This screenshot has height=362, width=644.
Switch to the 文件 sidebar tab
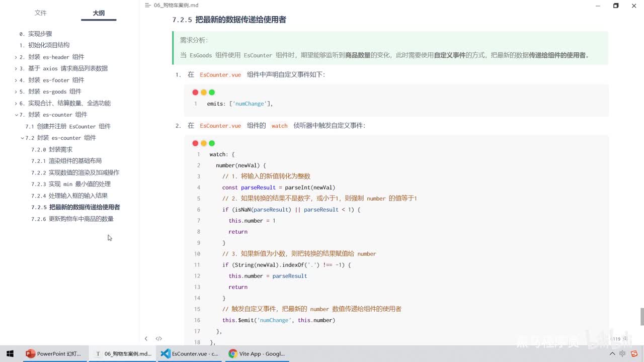[40, 13]
